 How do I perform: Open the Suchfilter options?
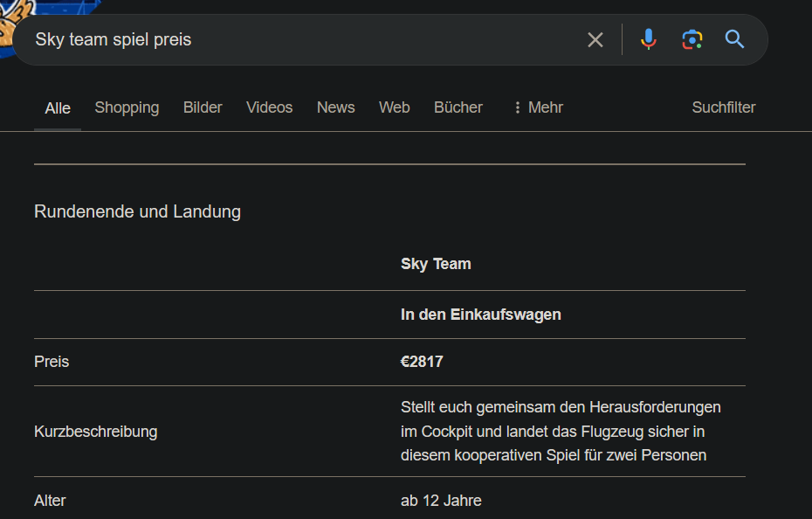point(724,107)
